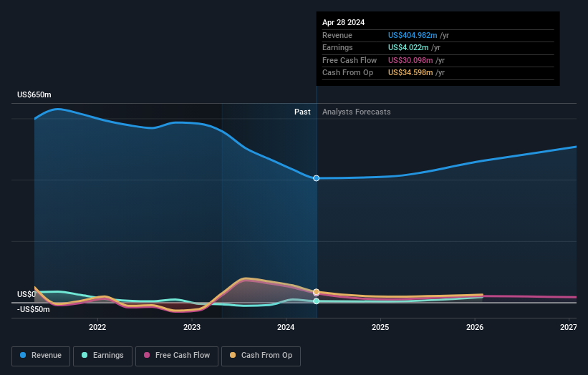Click the US$650m y-axis label
This screenshot has height=375, width=588.
pyautogui.click(x=34, y=94)
